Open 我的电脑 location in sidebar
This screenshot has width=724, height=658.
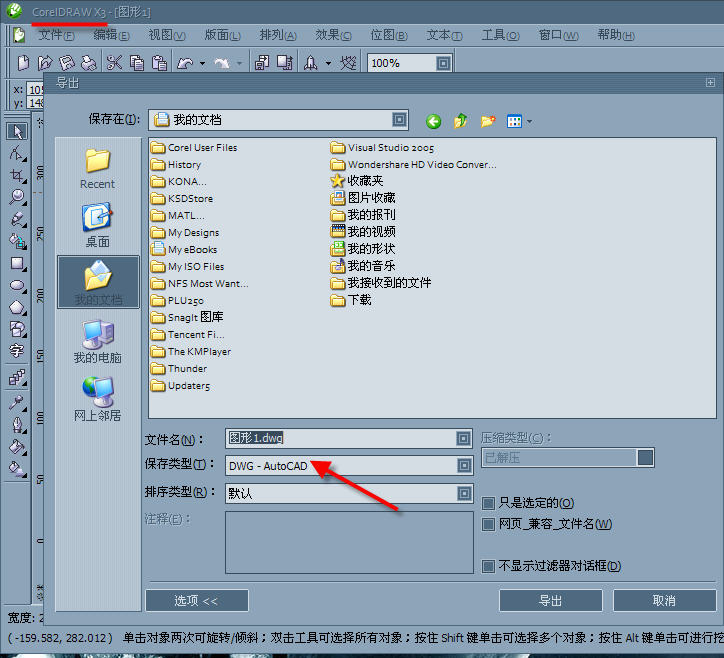pos(97,342)
